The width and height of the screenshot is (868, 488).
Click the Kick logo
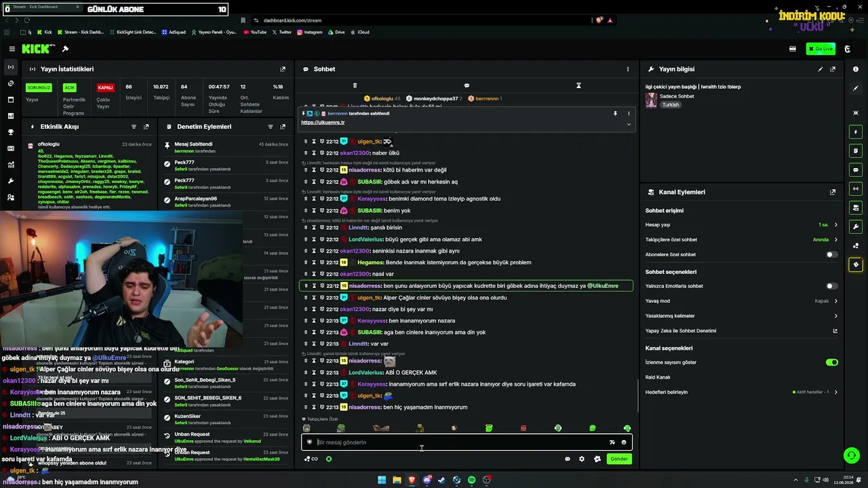point(35,49)
